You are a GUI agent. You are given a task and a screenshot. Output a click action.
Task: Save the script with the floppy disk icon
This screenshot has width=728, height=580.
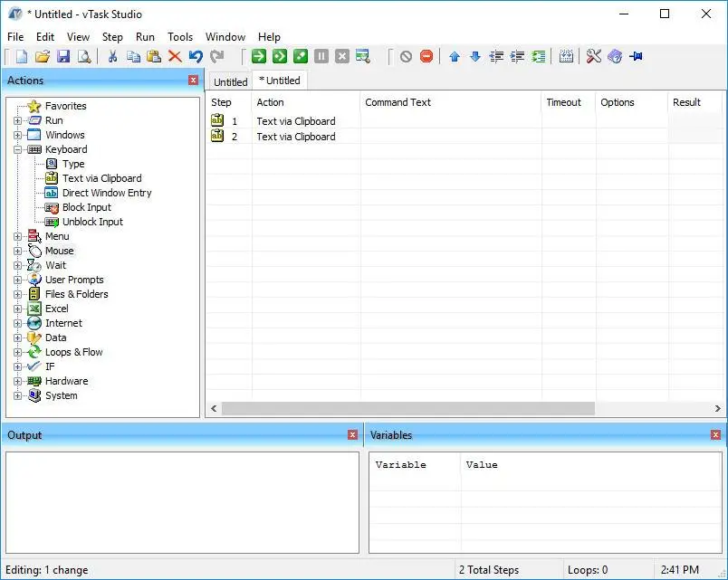pyautogui.click(x=63, y=57)
